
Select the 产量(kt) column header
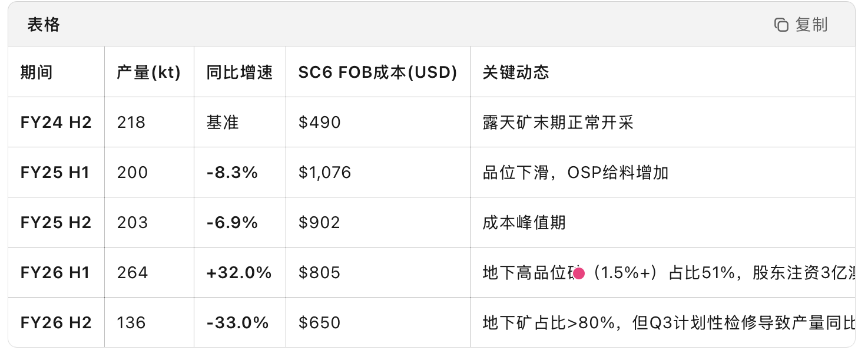tap(148, 72)
